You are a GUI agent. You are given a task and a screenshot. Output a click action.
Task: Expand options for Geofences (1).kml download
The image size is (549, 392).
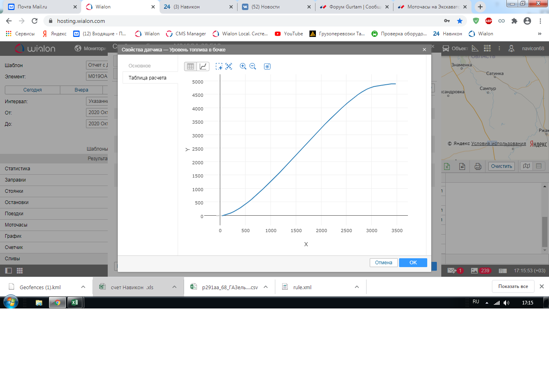point(83,287)
